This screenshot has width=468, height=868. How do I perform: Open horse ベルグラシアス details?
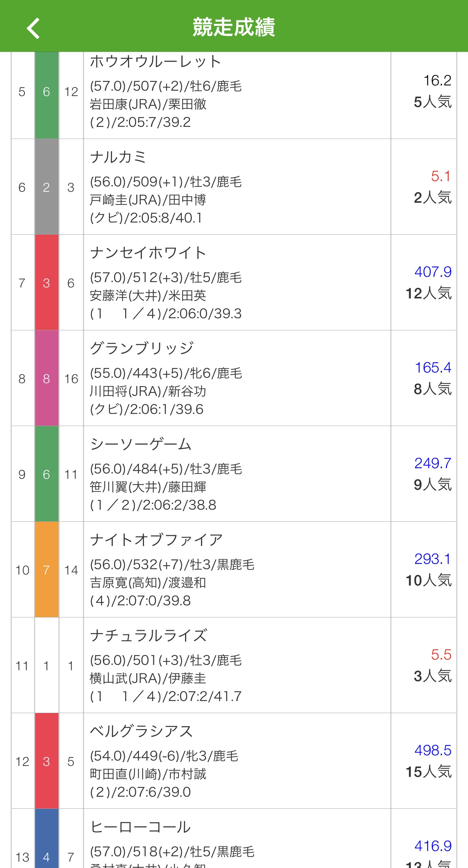(141, 731)
